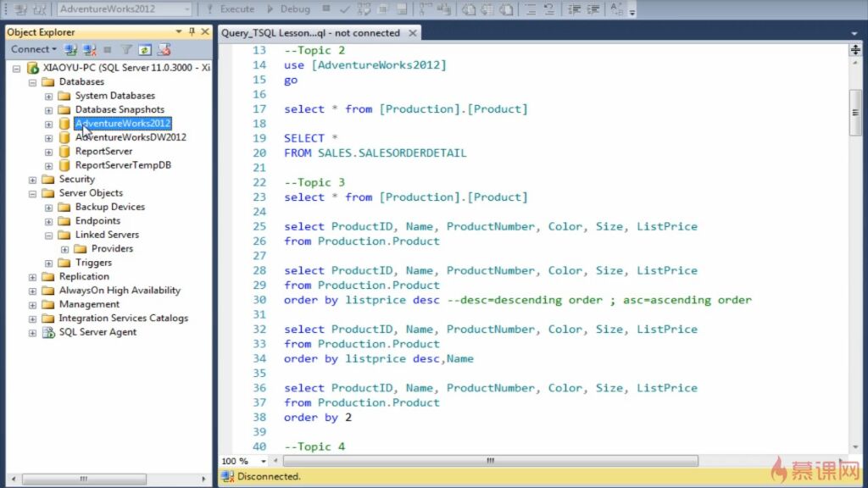Click the Parse checkmark icon
868x488 pixels.
344,8
